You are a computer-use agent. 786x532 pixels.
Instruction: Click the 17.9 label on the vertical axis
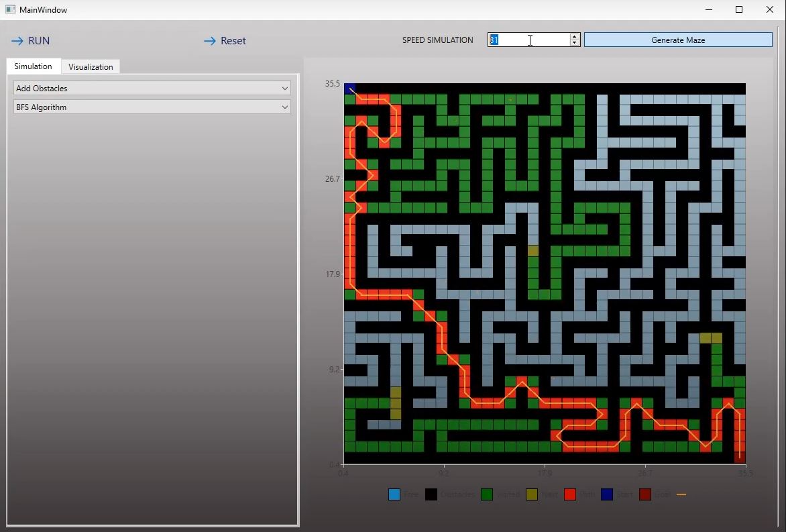point(333,274)
